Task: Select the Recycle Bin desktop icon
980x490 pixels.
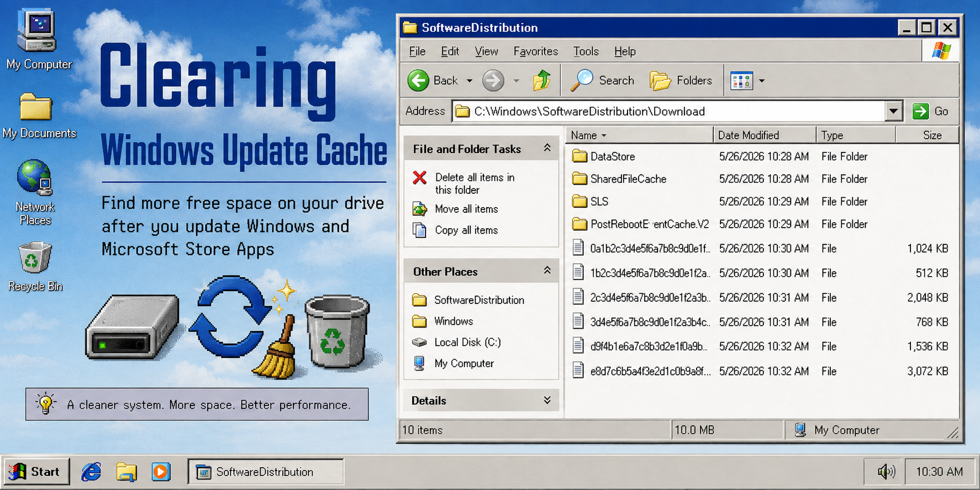Action: click(35, 257)
